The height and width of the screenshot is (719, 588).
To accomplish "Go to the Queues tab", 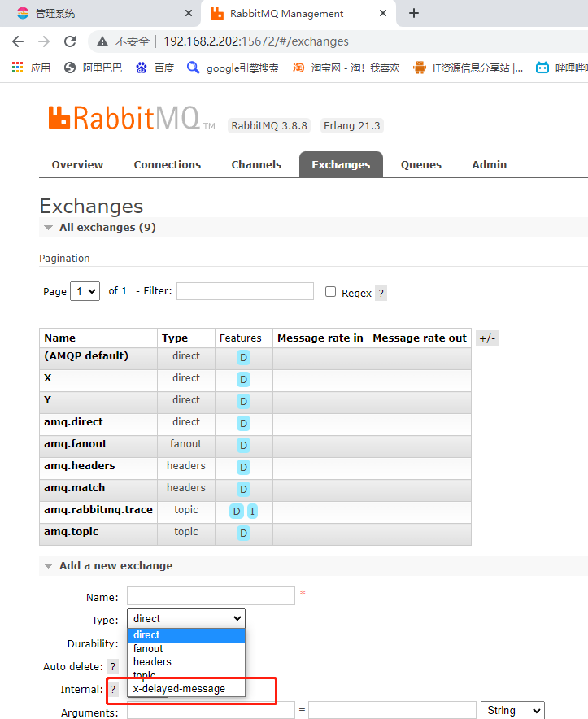I will [x=421, y=164].
